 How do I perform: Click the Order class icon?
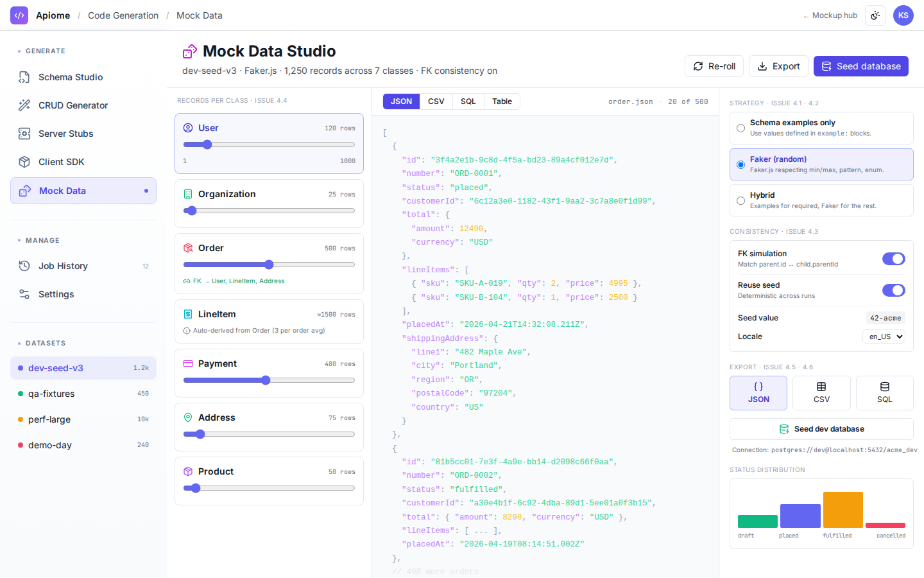[188, 248]
